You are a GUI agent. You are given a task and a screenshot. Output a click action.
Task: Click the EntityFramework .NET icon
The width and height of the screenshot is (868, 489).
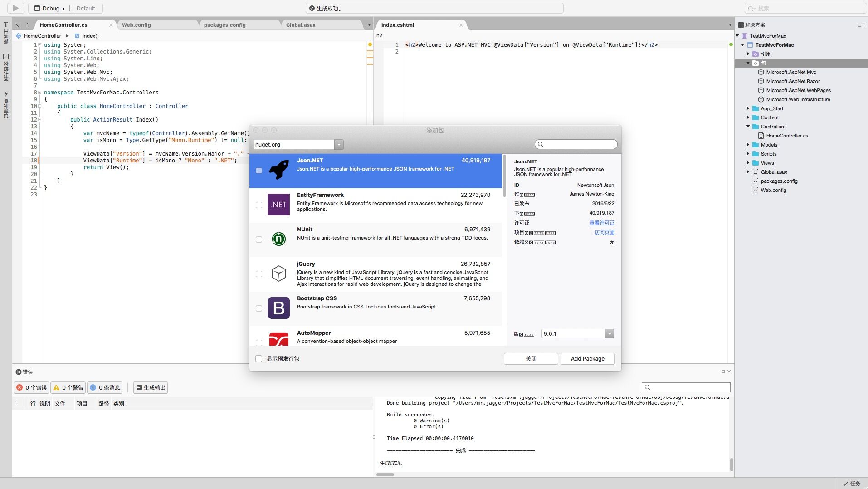278,205
